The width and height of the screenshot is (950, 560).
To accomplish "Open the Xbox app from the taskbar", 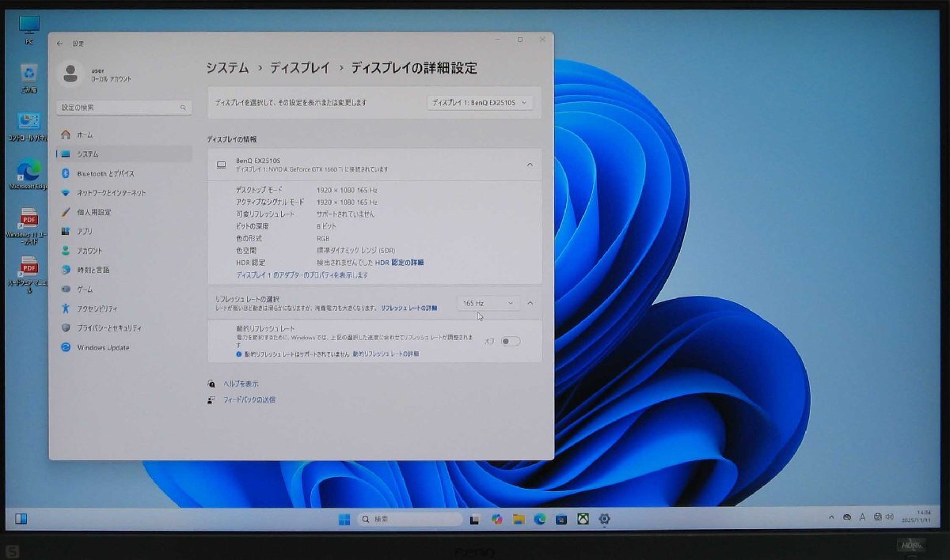I will [583, 520].
